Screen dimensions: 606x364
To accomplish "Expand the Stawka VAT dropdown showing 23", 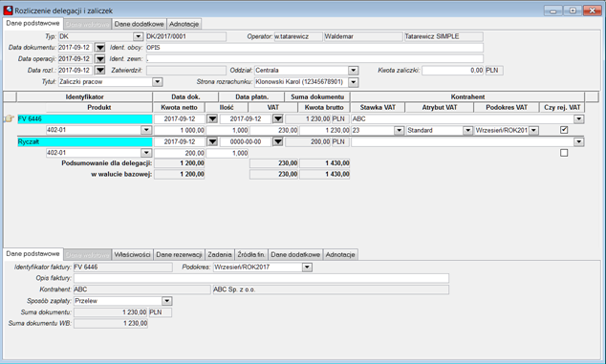I will pos(399,131).
